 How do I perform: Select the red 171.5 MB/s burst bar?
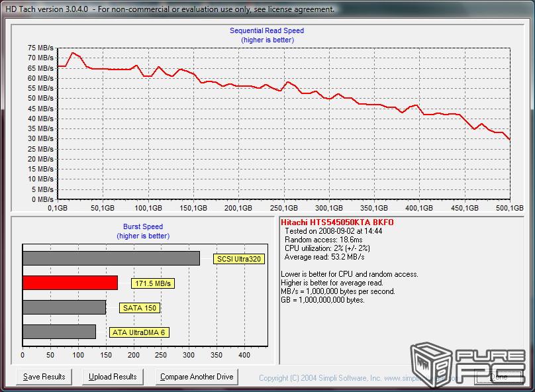[x=70, y=283]
